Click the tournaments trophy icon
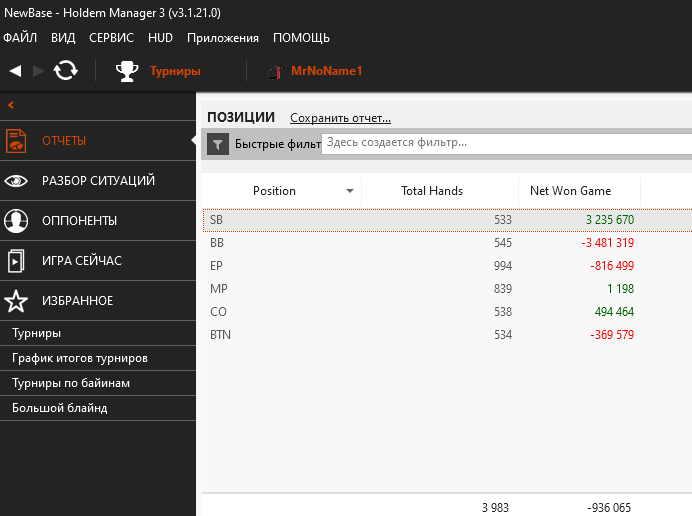 (127, 71)
